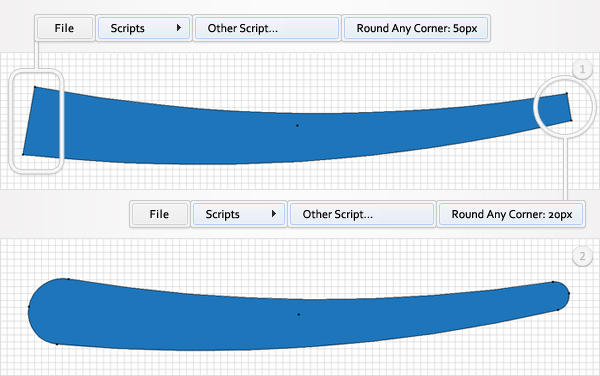Click the submenu arrow beside the lower Scripts item

(x=274, y=213)
